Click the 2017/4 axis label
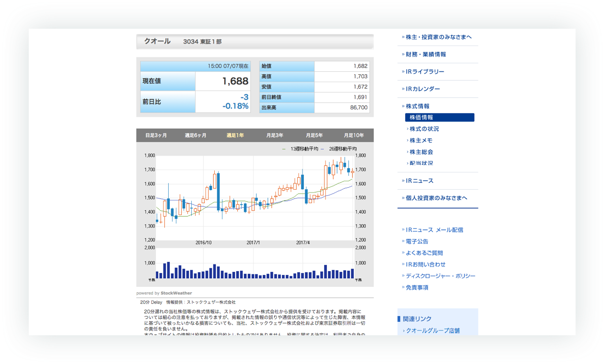The image size is (604, 364). pos(303,243)
